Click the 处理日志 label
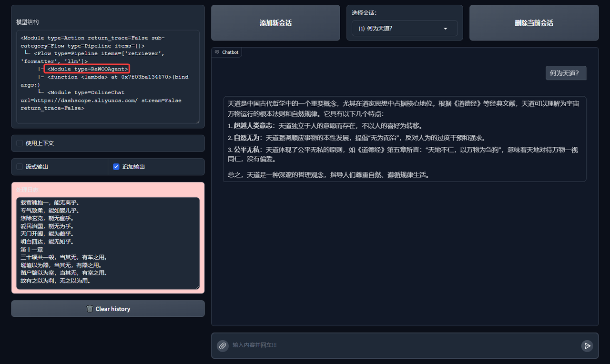610x364 pixels. [28, 190]
